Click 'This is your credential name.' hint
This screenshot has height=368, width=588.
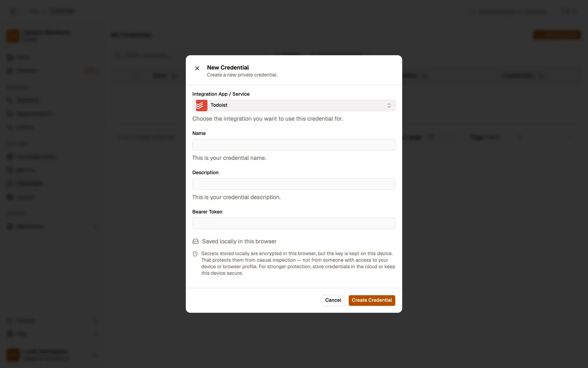(229, 158)
